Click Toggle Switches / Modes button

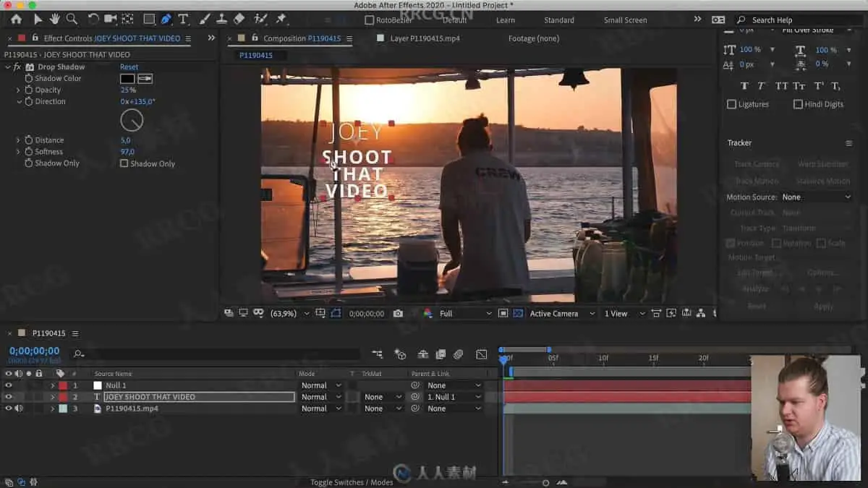tap(352, 482)
